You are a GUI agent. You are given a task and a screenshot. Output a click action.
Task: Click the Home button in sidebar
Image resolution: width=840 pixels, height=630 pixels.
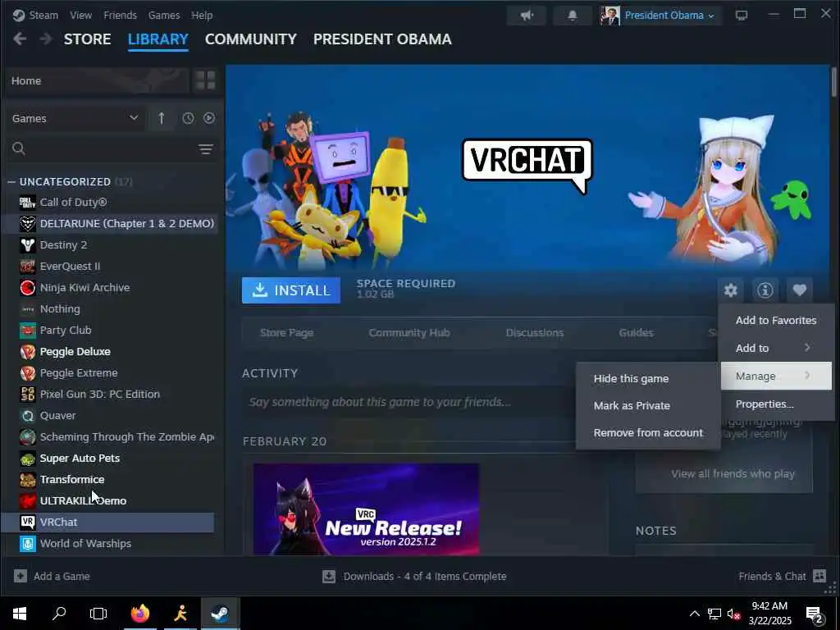(x=97, y=80)
